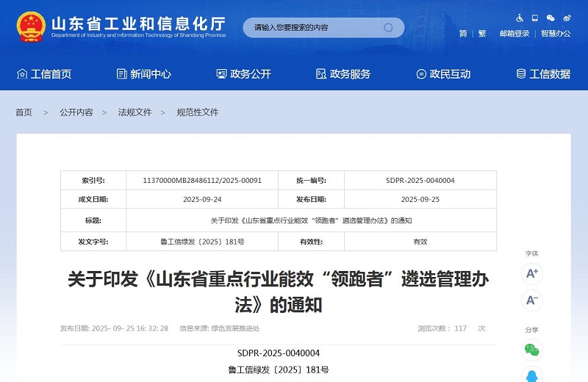The width and height of the screenshot is (588, 382).
Task: Focus the site search input box
Action: [312, 28]
